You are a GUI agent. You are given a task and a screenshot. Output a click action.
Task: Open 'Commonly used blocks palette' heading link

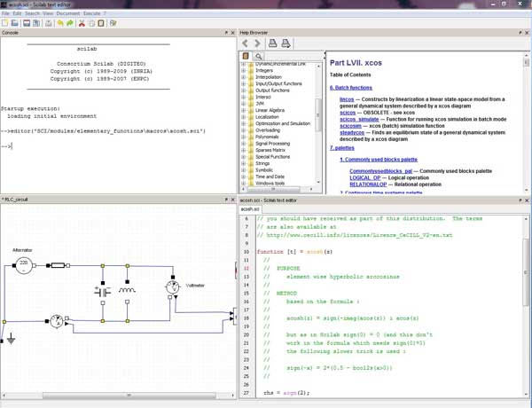379,160
